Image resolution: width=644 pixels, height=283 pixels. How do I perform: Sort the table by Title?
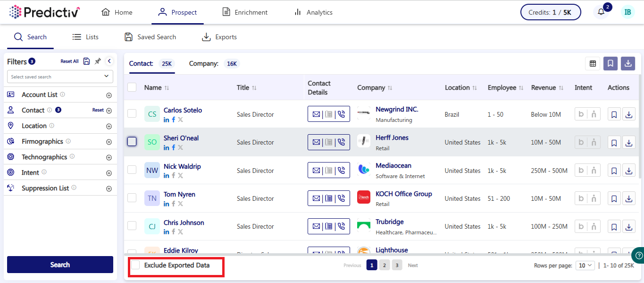(254, 88)
